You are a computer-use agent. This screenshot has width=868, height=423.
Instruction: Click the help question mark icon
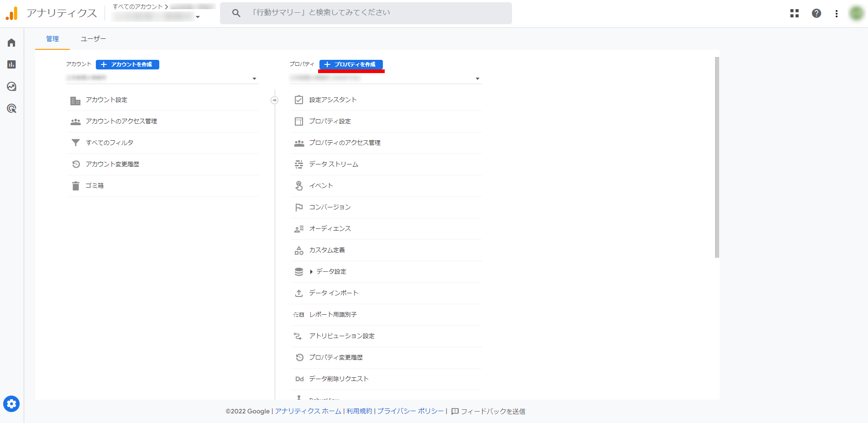(816, 13)
